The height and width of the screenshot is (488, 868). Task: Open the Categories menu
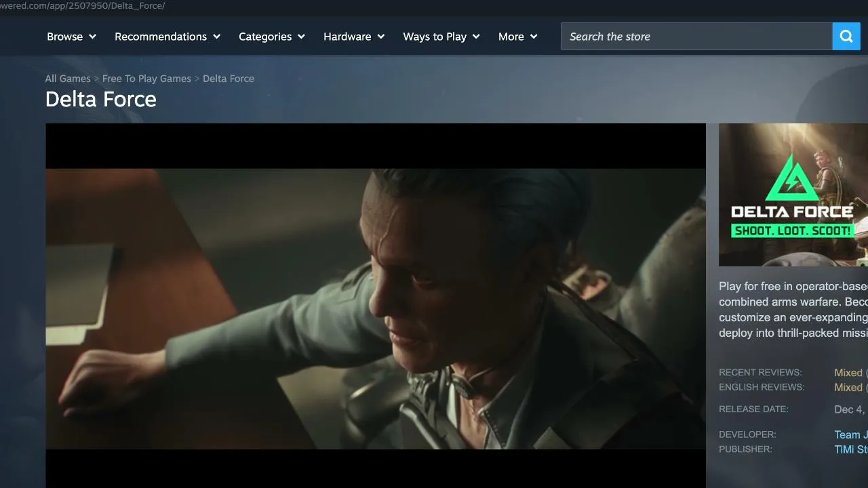[x=272, y=37]
